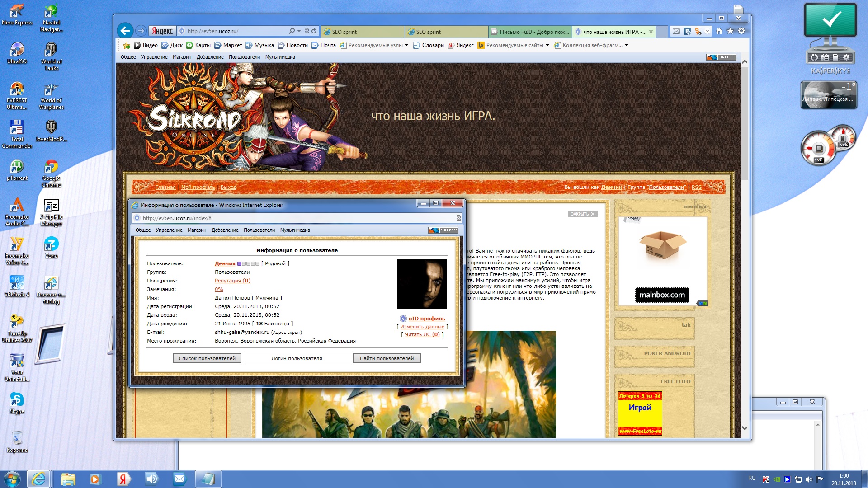
Task: Click the Kaspersky tray icon
Action: (x=765, y=479)
